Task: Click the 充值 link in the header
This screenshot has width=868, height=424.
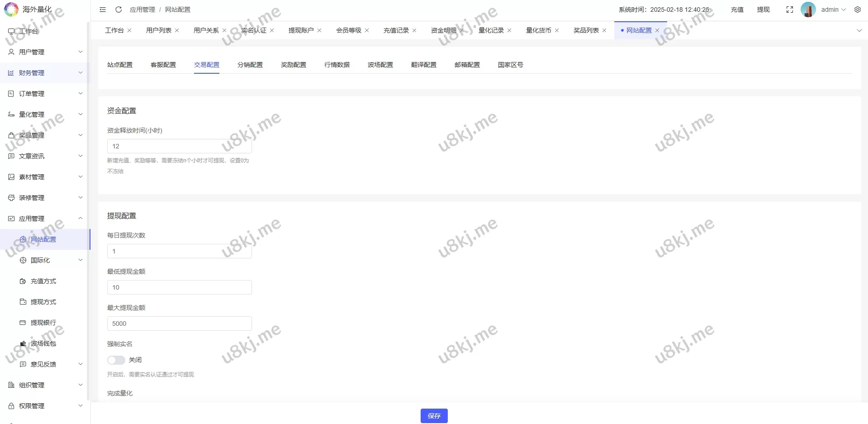Action: pyautogui.click(x=737, y=10)
